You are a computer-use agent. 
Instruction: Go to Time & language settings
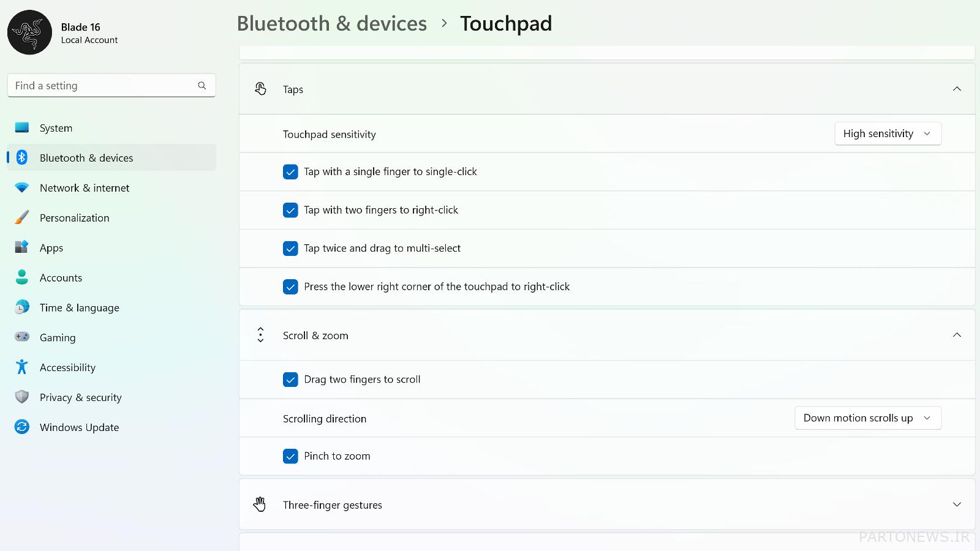[80, 308]
